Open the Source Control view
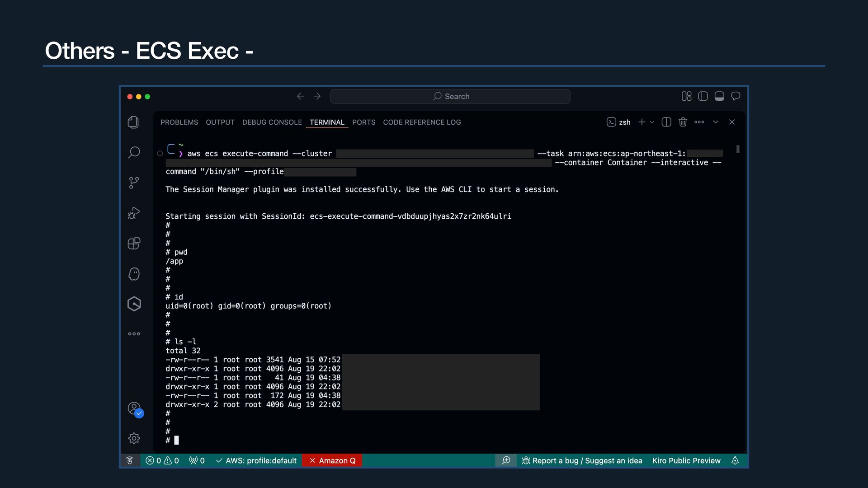This screenshot has width=868, height=488. (x=134, y=183)
